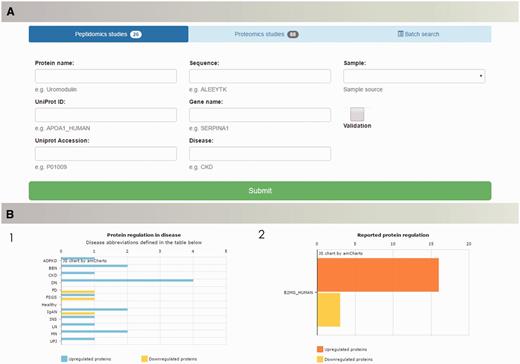Click the Proteomics studies count badge
This screenshot has height=364, width=520.
293,34
